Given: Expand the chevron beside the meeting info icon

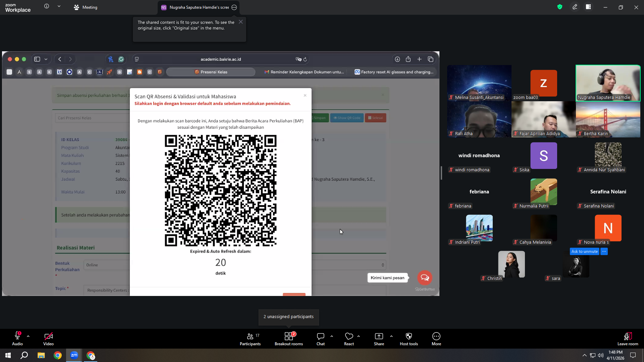Looking at the screenshot, I should [x=59, y=6].
